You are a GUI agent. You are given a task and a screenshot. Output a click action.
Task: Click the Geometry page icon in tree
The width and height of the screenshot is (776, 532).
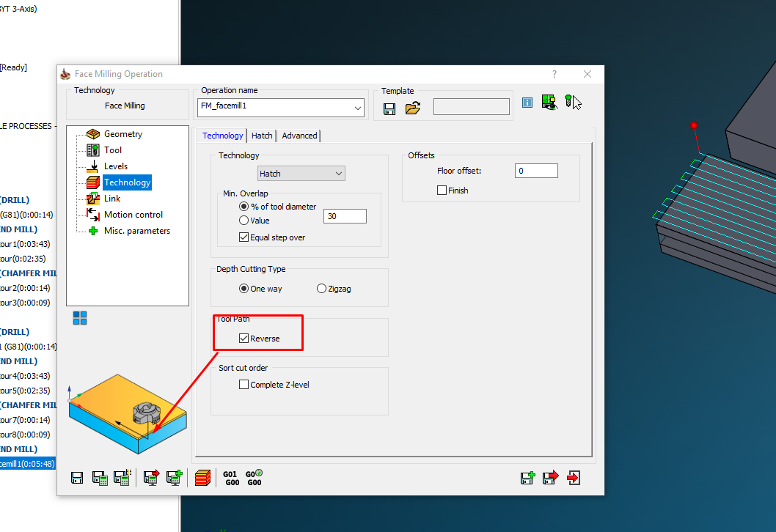tap(93, 134)
